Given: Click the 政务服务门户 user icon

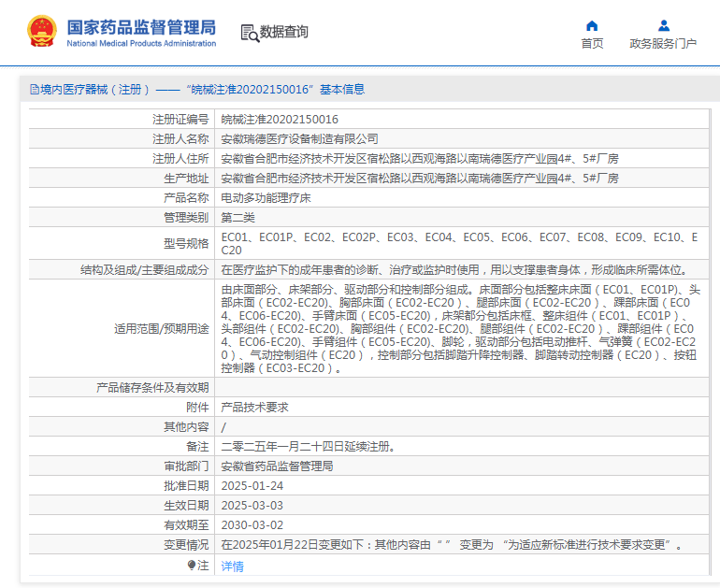Looking at the screenshot, I should pos(664,25).
